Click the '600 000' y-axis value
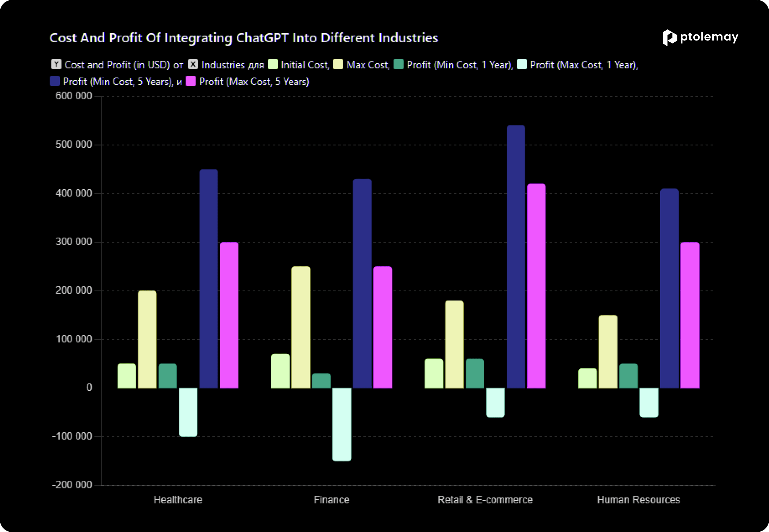 tap(74, 96)
